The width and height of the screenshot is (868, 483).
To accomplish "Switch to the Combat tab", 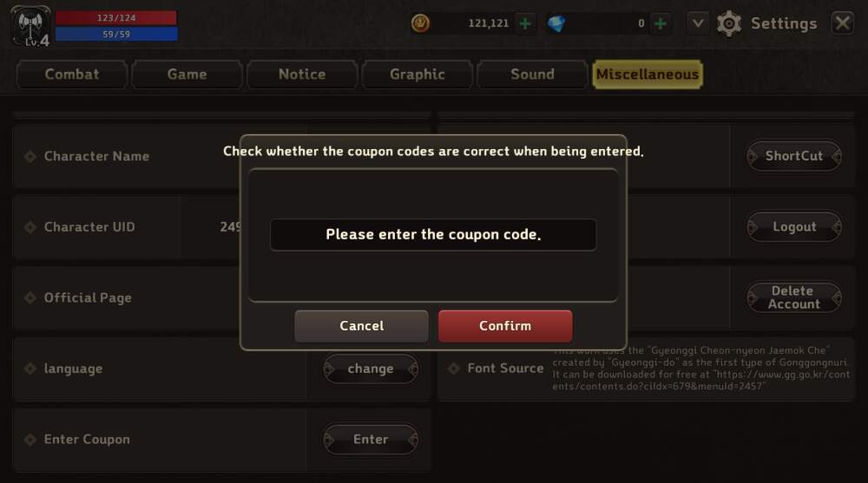I will 72,74.
